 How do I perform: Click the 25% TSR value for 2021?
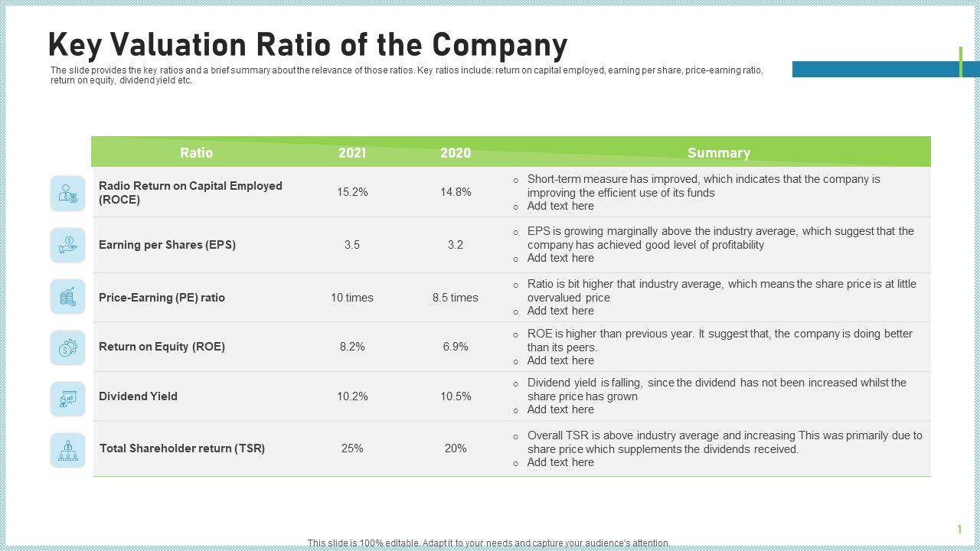click(352, 448)
